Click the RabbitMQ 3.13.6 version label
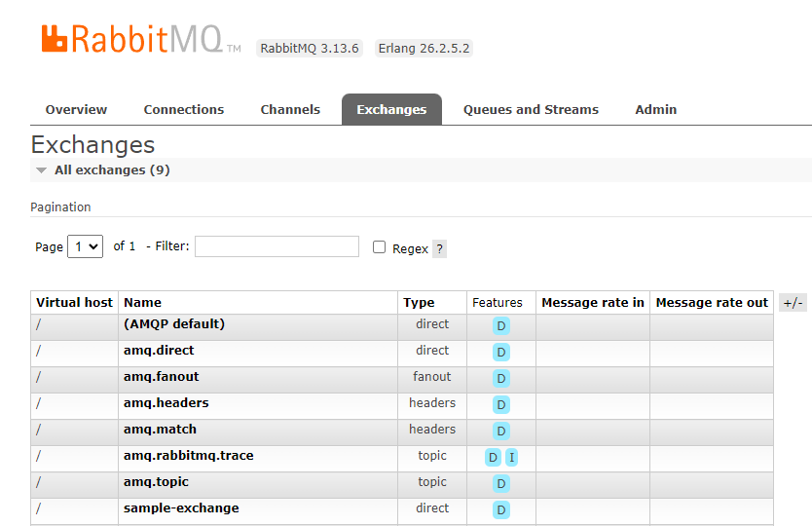The width and height of the screenshot is (812, 526). (x=310, y=48)
